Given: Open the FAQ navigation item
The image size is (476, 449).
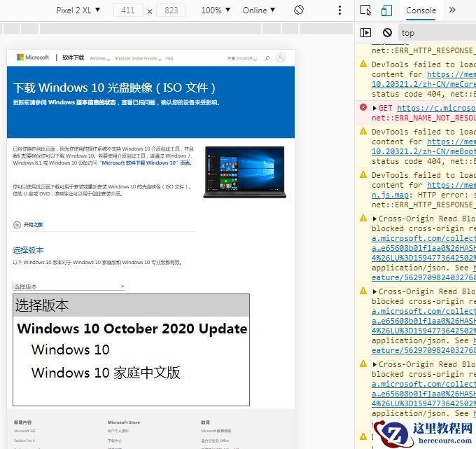Looking at the screenshot, I should [169, 58].
